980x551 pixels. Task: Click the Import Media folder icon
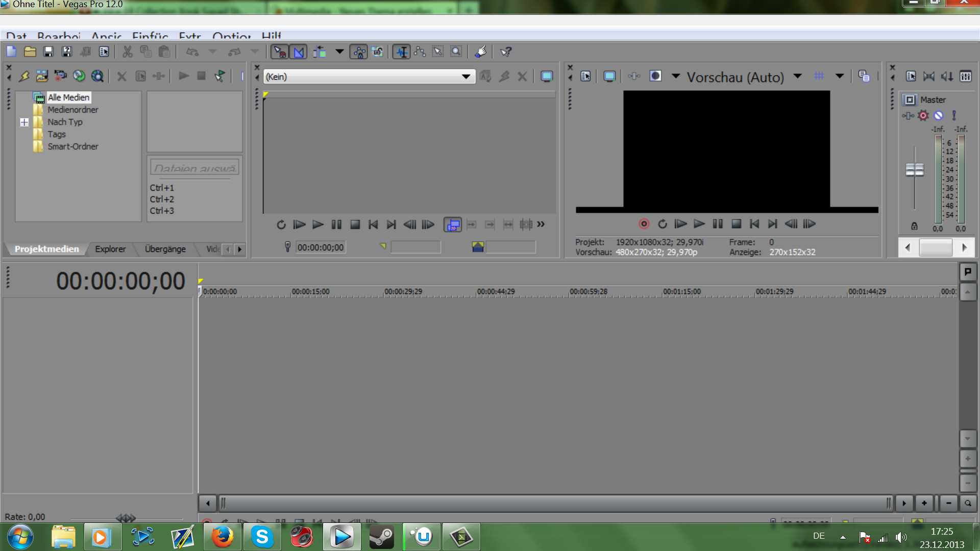point(42,77)
